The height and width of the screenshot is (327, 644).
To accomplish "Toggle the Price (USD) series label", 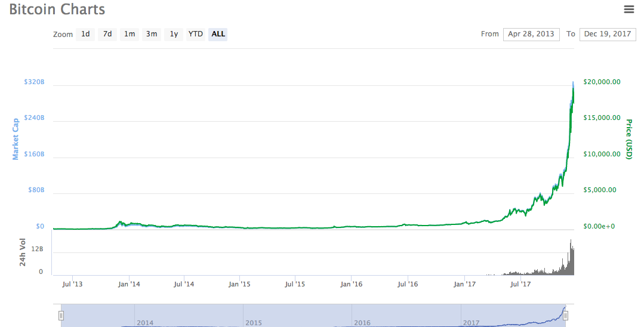I will [x=628, y=138].
